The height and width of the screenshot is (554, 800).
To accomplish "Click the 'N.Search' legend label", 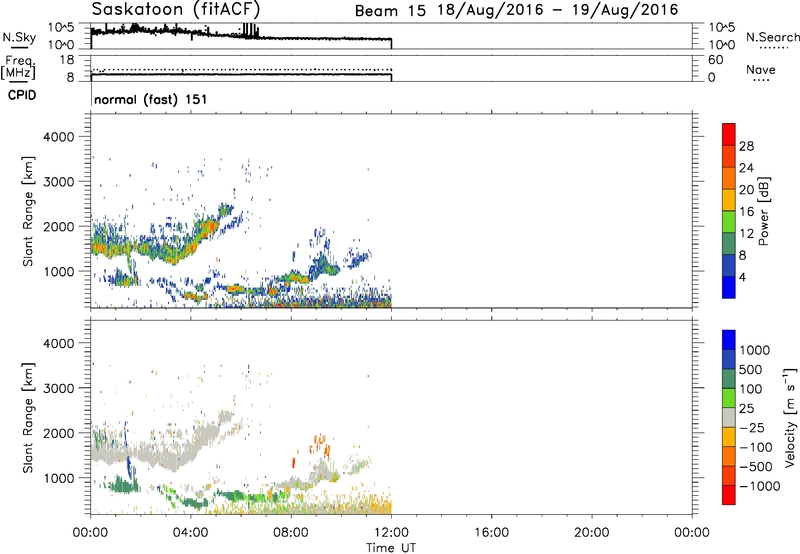I will [x=773, y=37].
